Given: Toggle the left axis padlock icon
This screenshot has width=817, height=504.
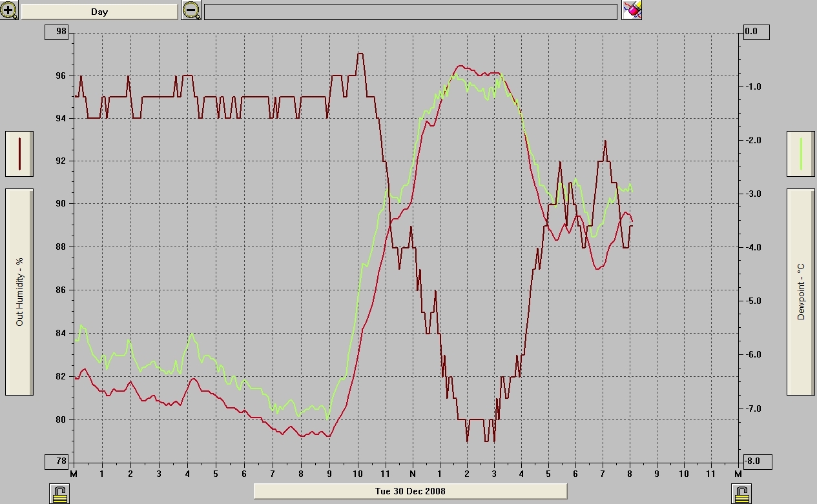Looking at the screenshot, I should pyautogui.click(x=59, y=494).
